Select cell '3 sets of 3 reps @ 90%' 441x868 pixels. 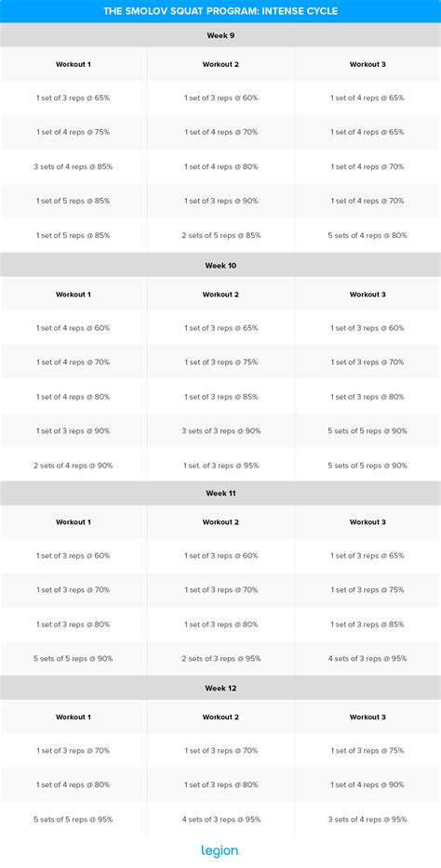(x=220, y=430)
